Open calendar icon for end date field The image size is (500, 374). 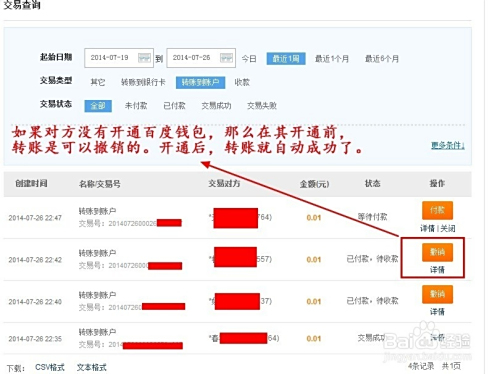tap(226, 58)
